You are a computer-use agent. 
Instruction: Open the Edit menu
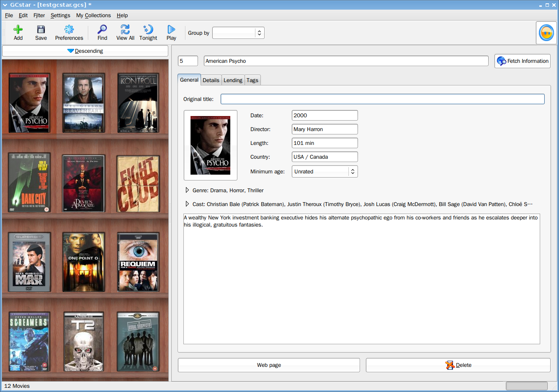pyautogui.click(x=23, y=15)
